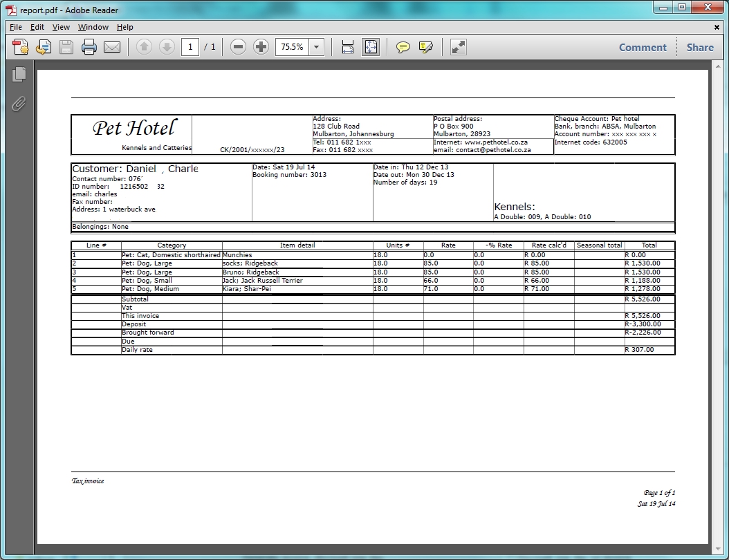Select the highlight text tool
This screenshot has height=560, width=729.
(x=425, y=47)
